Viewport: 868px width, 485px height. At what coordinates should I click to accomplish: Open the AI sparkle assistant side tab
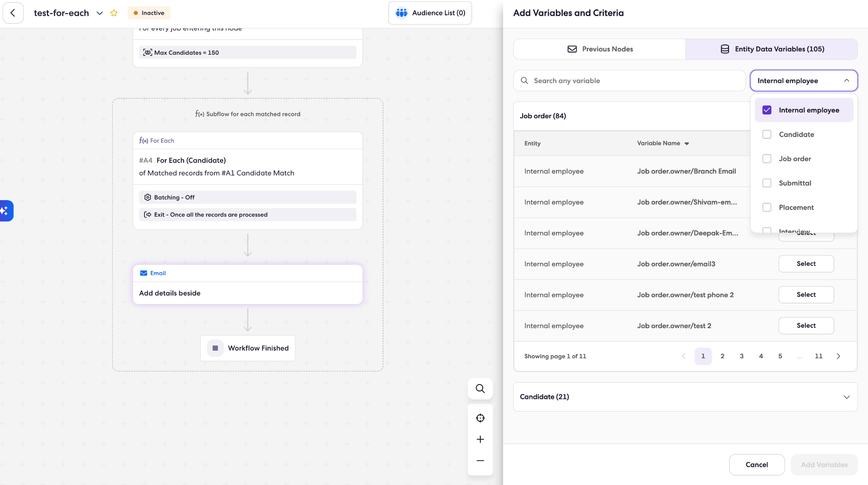(6, 211)
